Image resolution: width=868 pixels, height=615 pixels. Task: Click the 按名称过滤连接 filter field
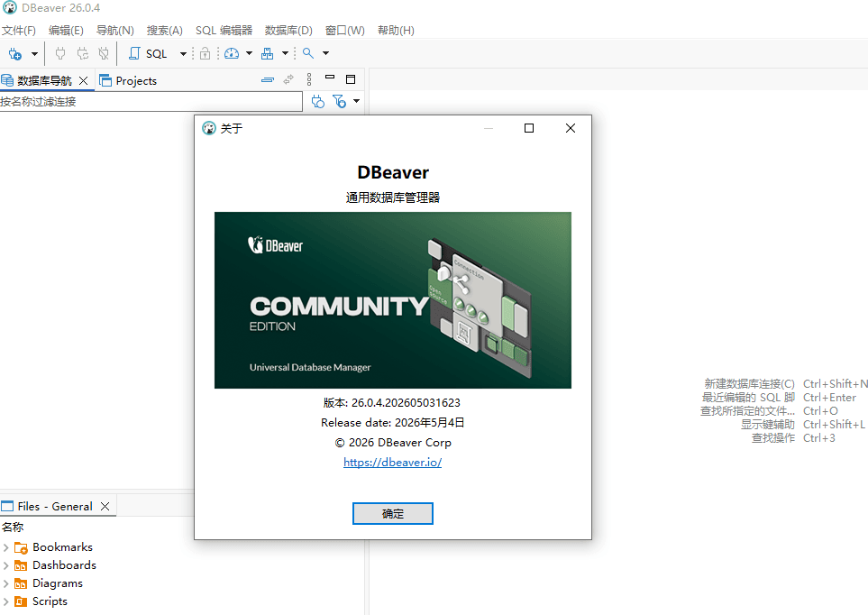point(151,101)
